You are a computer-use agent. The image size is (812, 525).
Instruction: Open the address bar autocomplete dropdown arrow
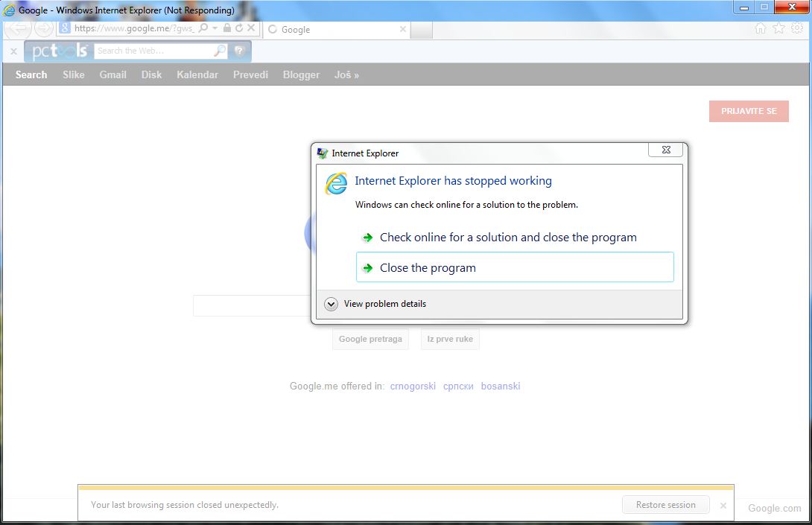[215, 28]
